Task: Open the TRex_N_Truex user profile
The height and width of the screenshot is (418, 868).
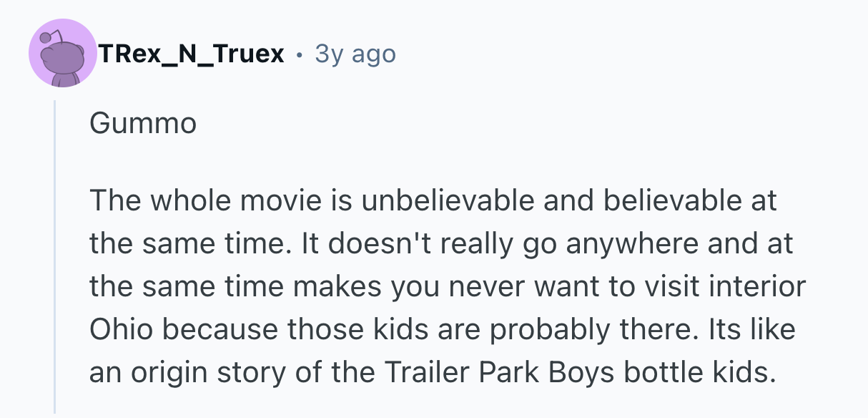Action: click(192, 54)
